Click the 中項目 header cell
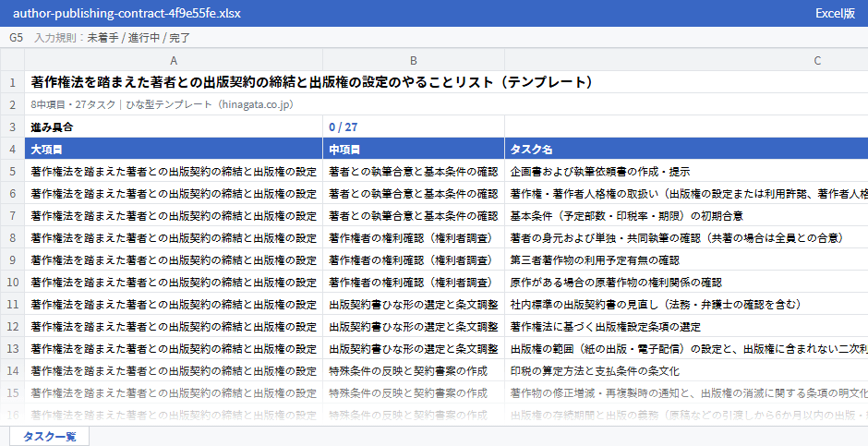The width and height of the screenshot is (868, 446). (414, 150)
